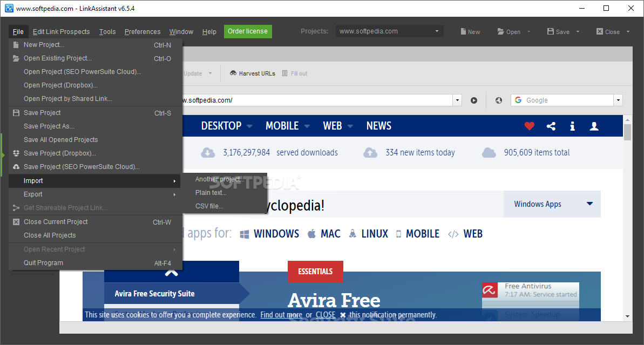Expand the Close button dropdown arrow

point(628,32)
